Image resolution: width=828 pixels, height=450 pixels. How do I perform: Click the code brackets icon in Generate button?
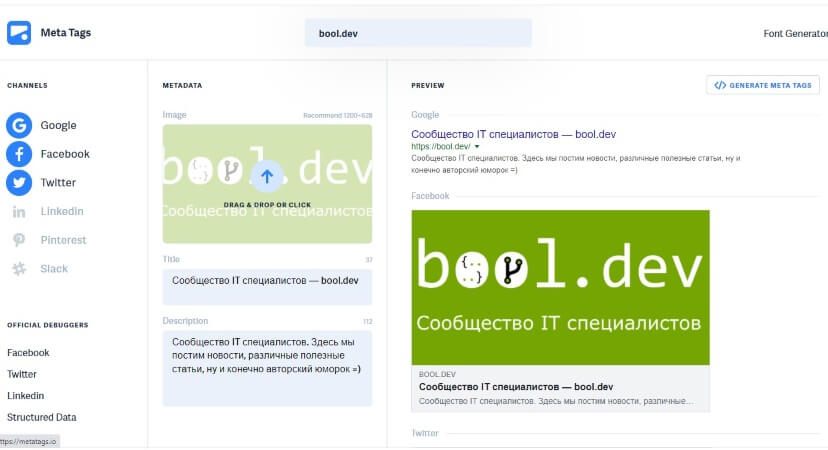pyautogui.click(x=720, y=86)
